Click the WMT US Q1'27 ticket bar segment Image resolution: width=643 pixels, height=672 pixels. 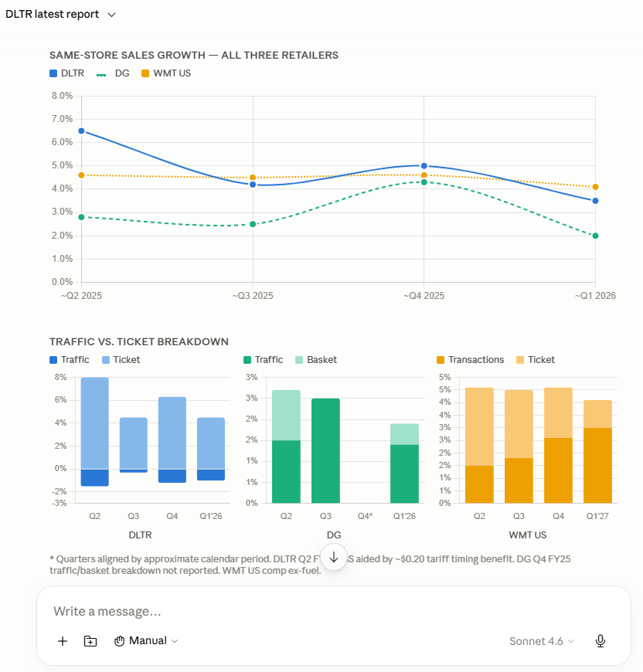pyautogui.click(x=597, y=414)
